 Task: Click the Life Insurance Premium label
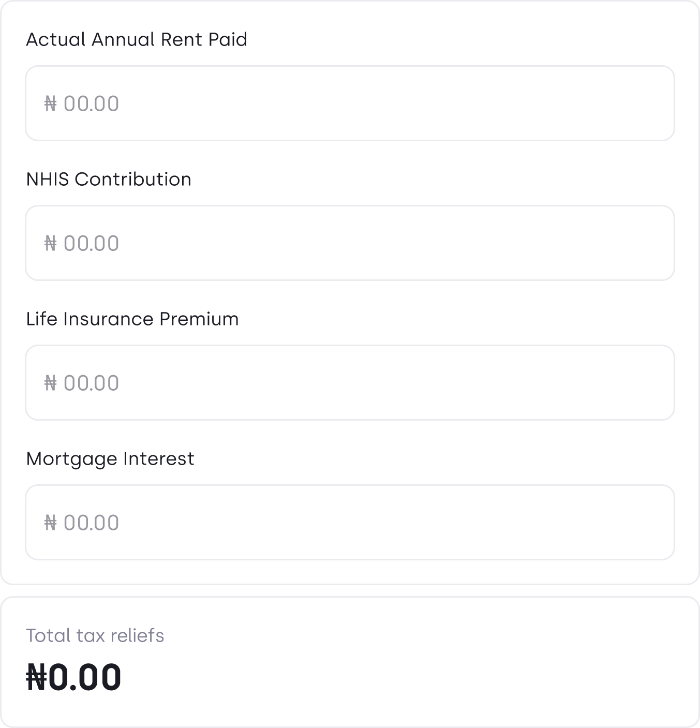pos(132,319)
